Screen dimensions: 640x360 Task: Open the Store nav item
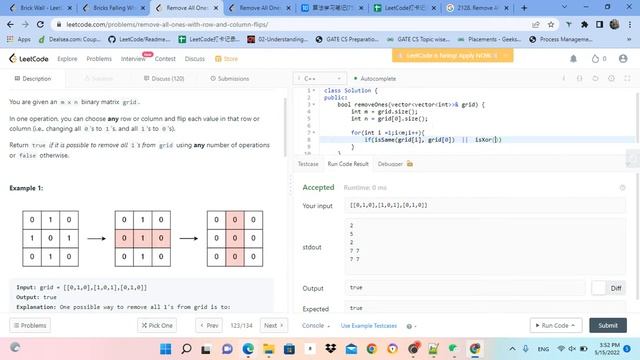pos(227,59)
